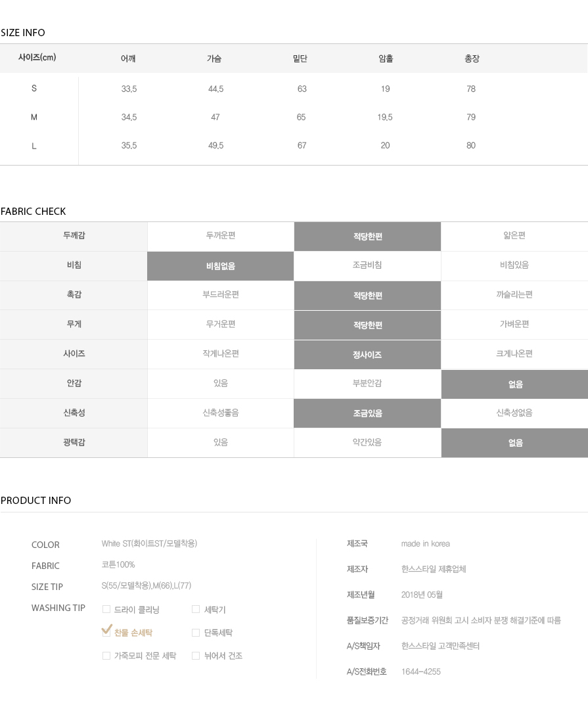Click the L size row label

[x=34, y=146]
